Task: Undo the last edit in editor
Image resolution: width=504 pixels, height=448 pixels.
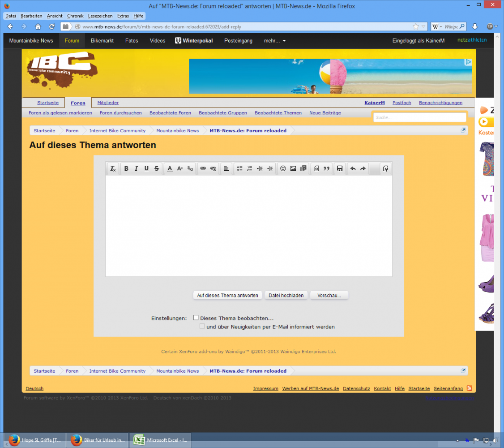Action: tap(353, 168)
